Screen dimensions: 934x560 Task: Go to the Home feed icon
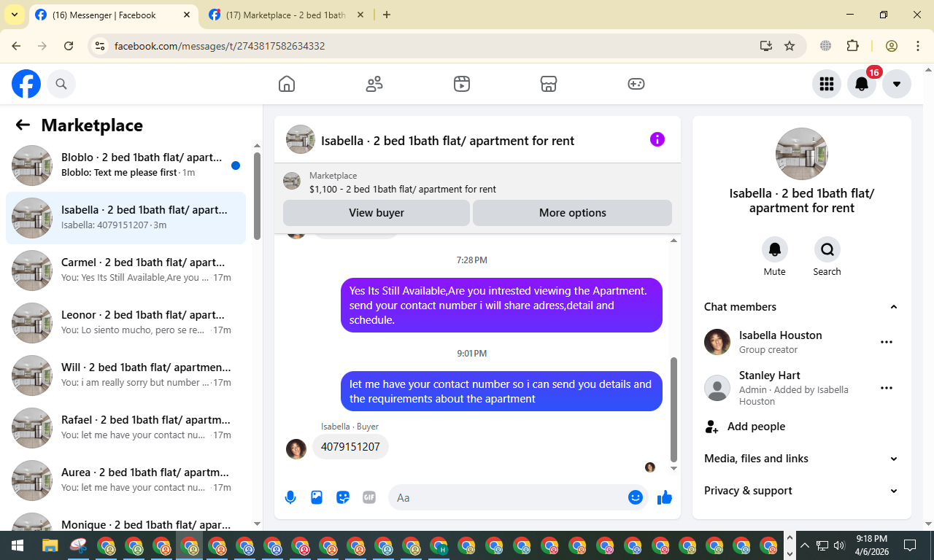coord(287,84)
